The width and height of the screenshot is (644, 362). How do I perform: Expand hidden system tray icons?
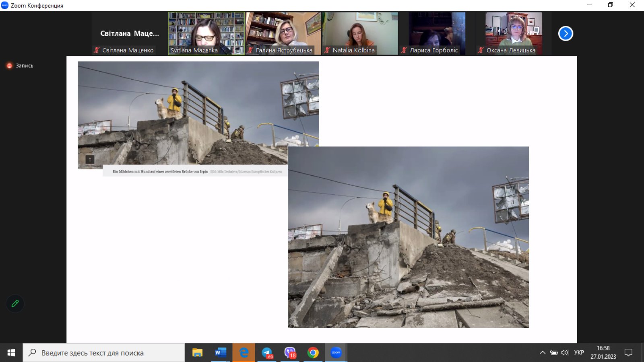coord(542,353)
